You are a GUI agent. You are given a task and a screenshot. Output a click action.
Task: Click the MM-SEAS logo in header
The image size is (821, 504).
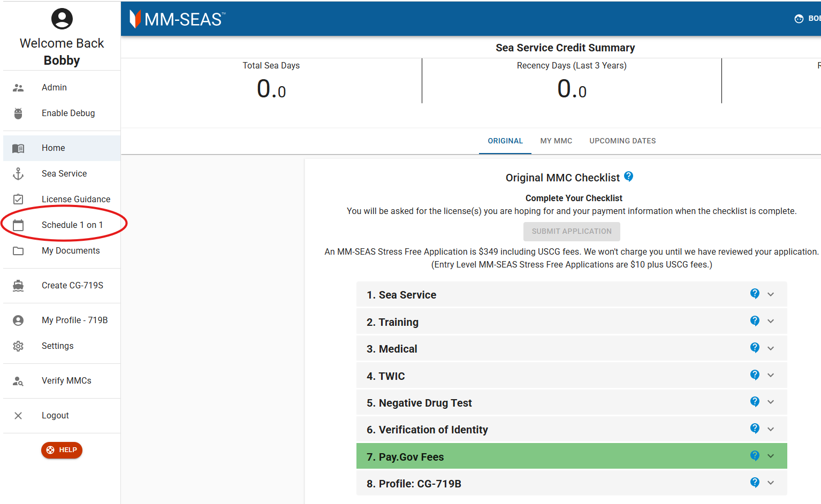pos(178,19)
